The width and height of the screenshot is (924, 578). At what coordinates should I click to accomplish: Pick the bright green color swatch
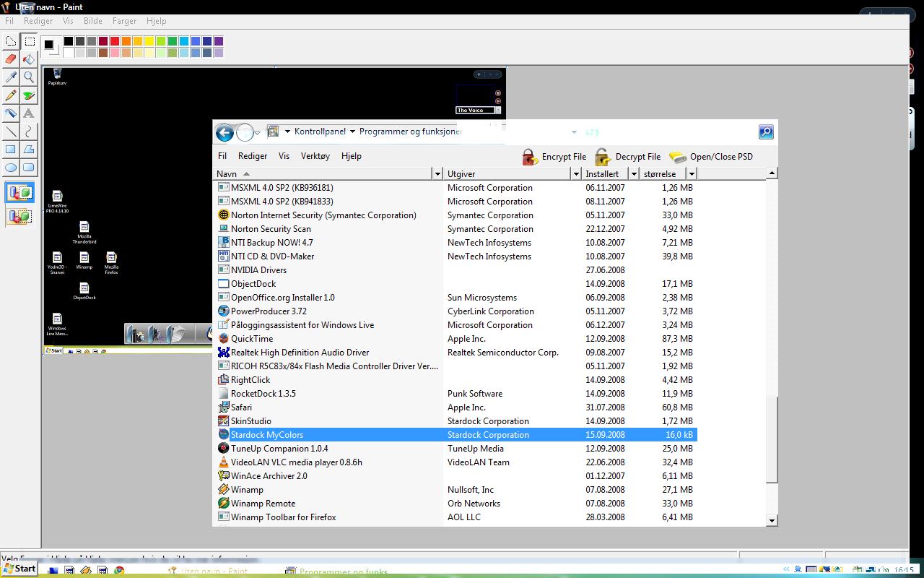pyautogui.click(x=173, y=41)
